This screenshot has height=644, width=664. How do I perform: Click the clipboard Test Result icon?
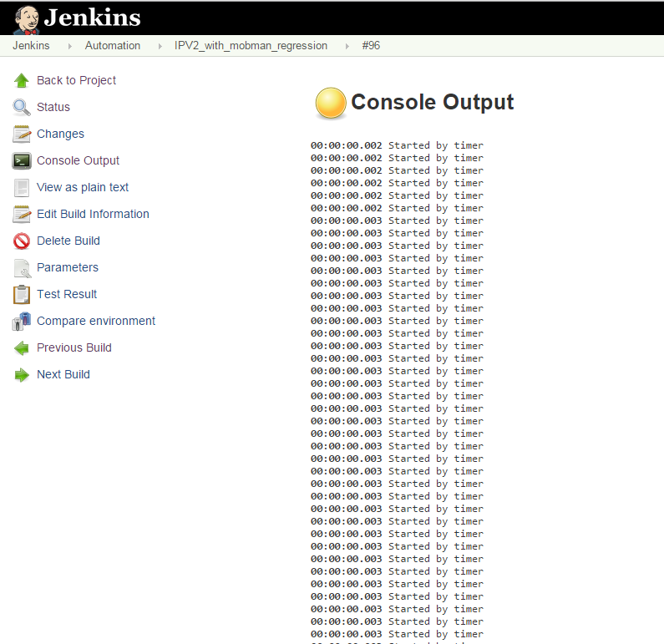point(22,294)
